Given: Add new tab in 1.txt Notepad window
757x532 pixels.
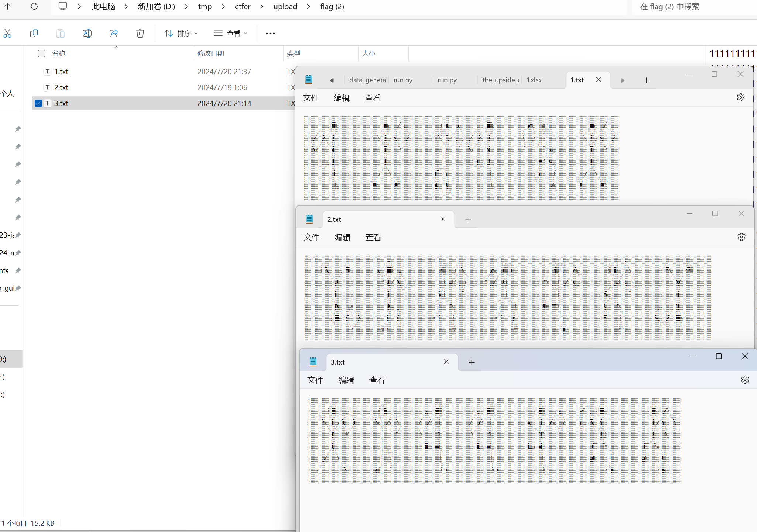Looking at the screenshot, I should pyautogui.click(x=646, y=80).
